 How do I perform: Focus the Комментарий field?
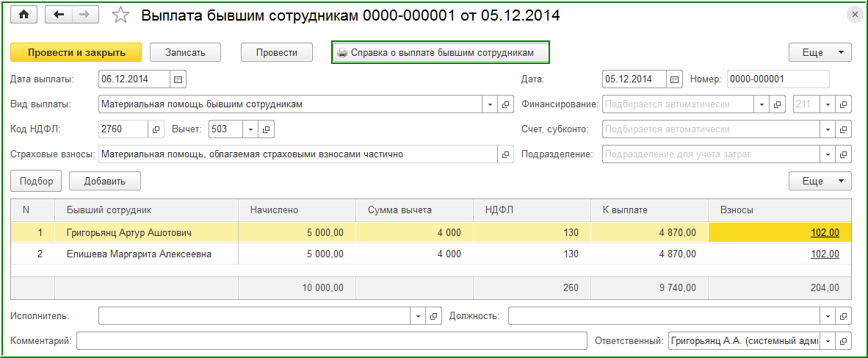tap(331, 341)
